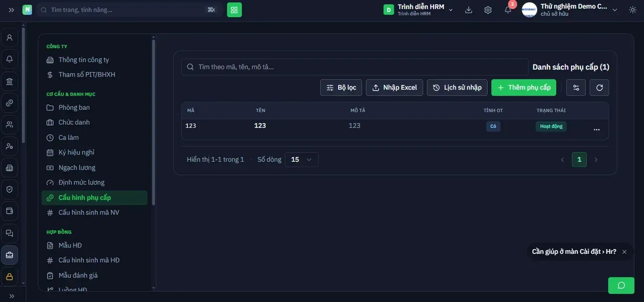Screen dimensions: 644x302
Task: Click the "Tìm theo mã, tên, mô tả" search field
Action: (355, 67)
